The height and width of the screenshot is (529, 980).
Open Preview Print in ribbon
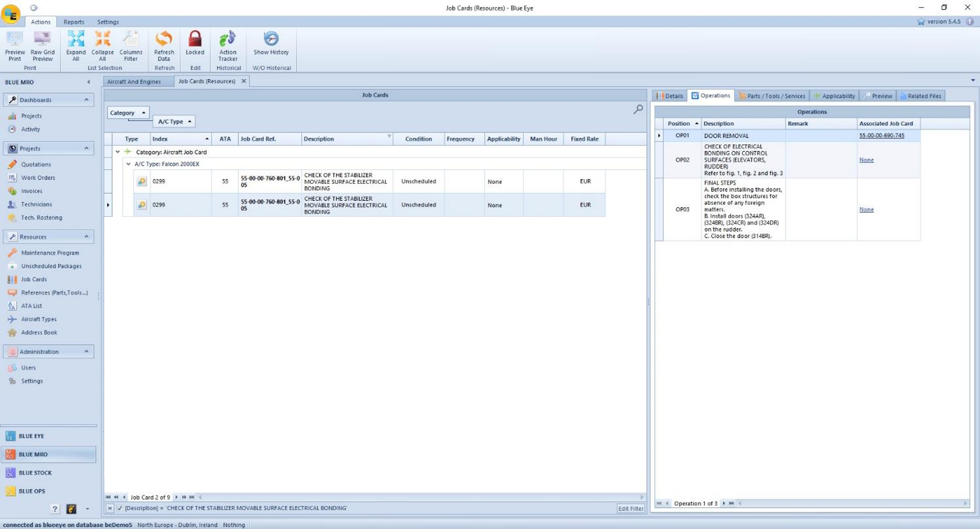(x=15, y=46)
